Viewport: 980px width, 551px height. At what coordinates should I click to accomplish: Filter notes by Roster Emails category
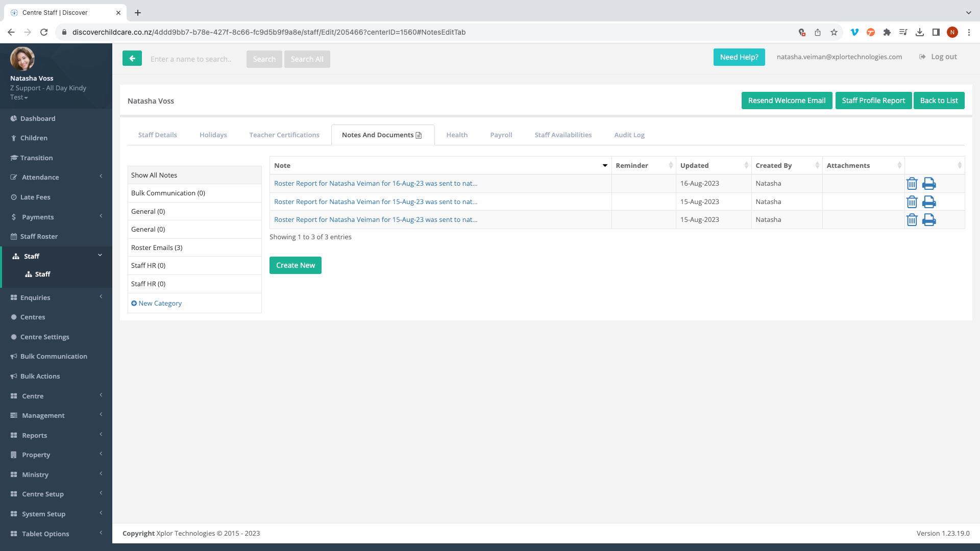(157, 247)
